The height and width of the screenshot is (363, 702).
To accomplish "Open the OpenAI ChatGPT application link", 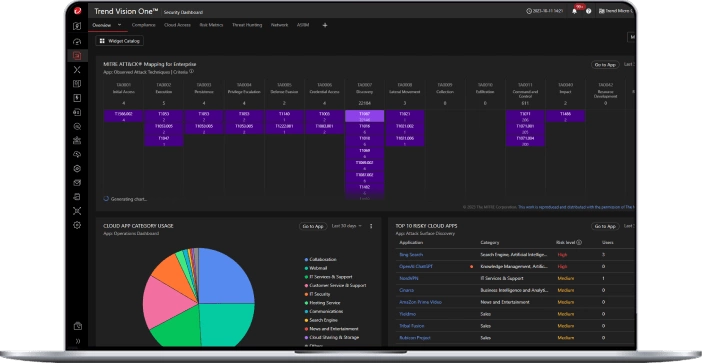I will coord(416,267).
